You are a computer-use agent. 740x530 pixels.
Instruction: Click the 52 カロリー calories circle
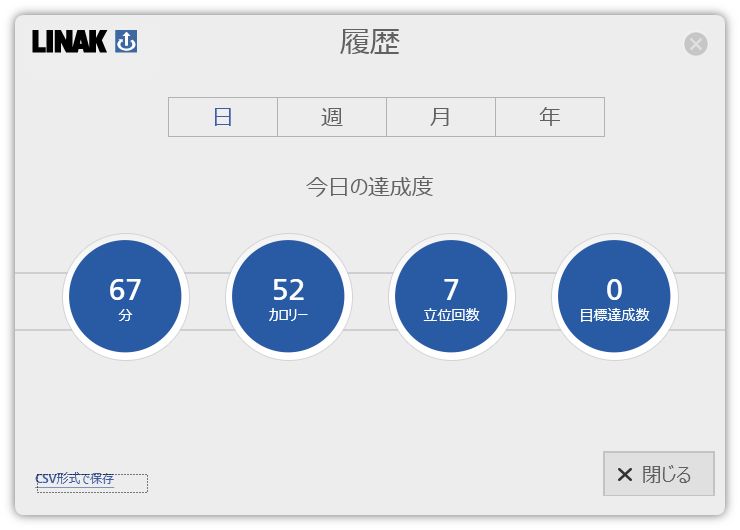(288, 297)
